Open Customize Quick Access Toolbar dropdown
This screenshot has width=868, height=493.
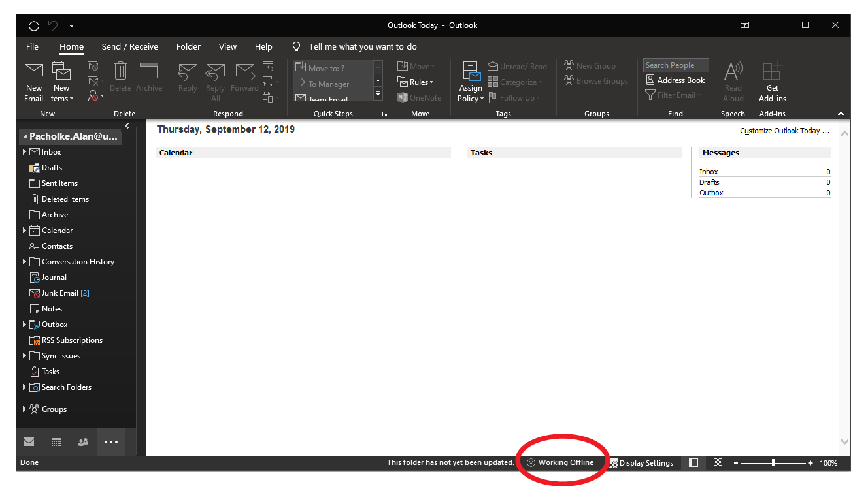71,25
